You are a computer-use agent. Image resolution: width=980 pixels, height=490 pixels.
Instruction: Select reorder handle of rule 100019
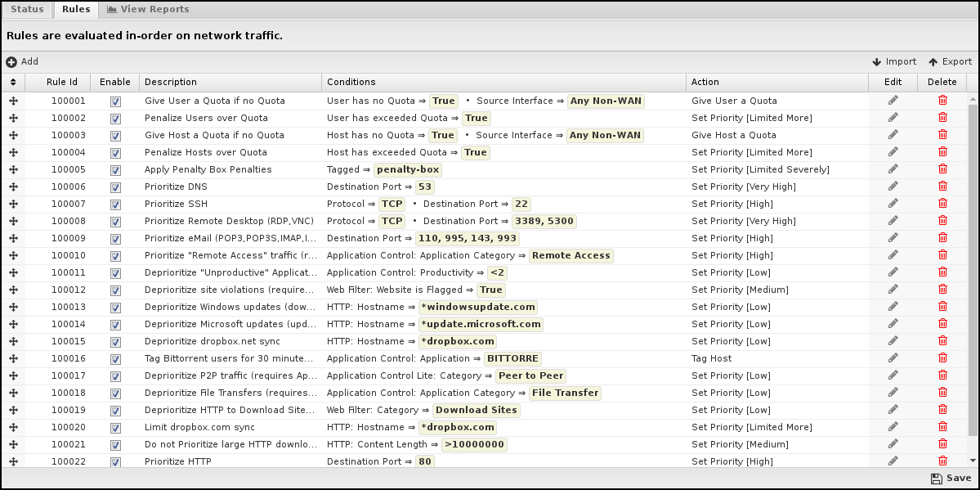click(x=13, y=410)
